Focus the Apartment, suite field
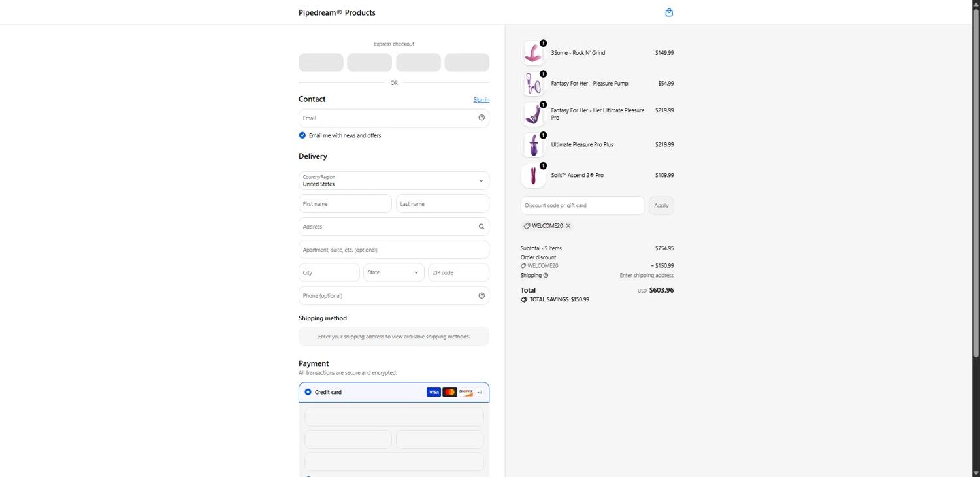Screen dimensions: 980x477 394,250
